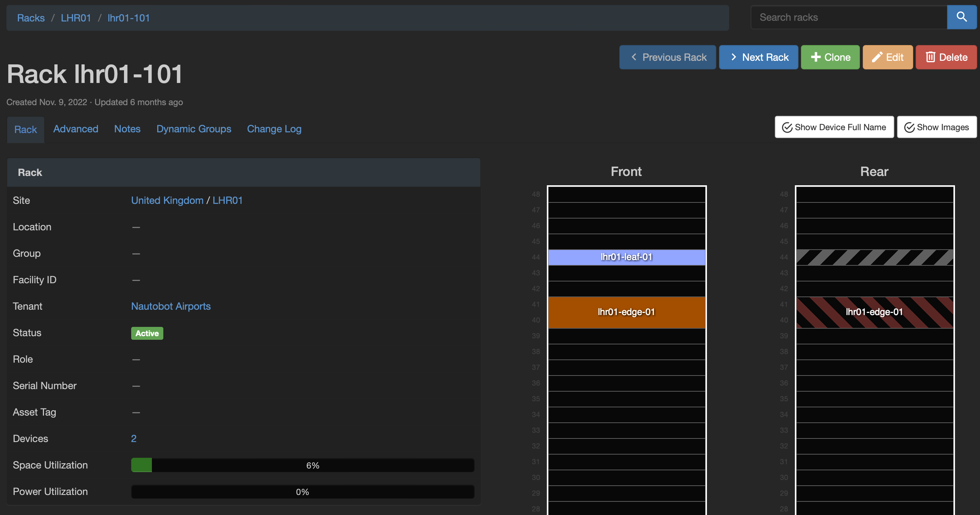The image size is (980, 515).
Task: Click the Next Rack right chevron
Action: click(x=733, y=57)
